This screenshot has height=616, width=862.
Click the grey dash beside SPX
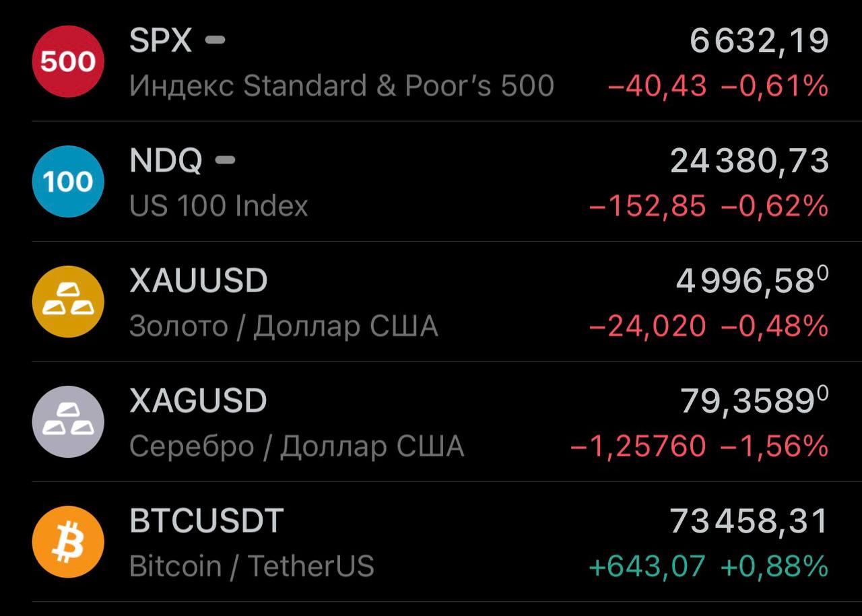(215, 40)
